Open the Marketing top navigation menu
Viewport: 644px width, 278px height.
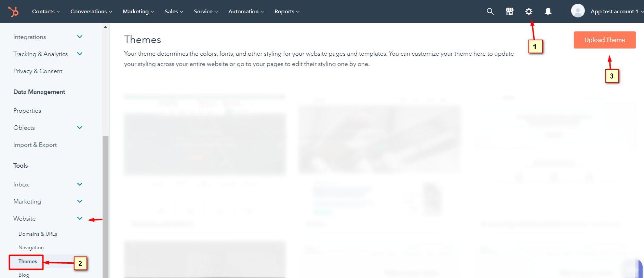(x=138, y=12)
